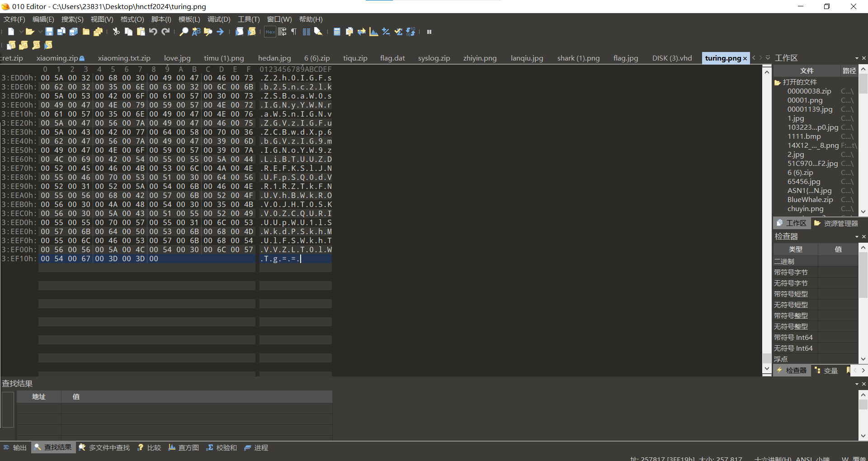Click the Save As icon

(61, 32)
